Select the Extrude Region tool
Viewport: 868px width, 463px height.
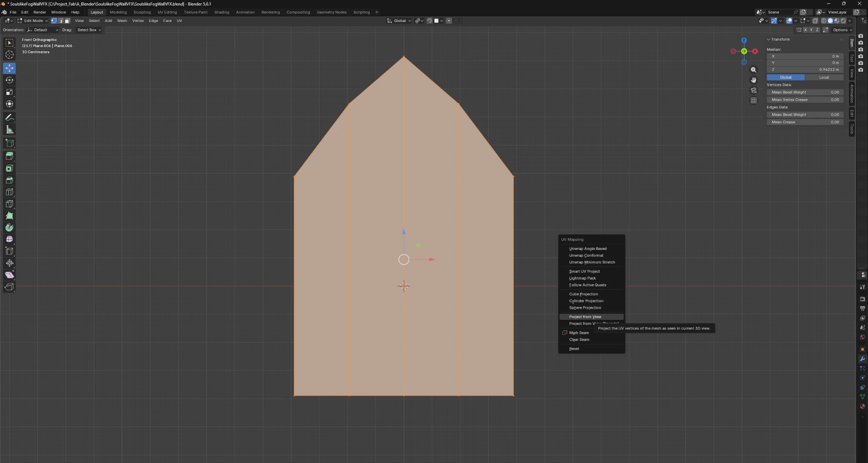click(x=9, y=156)
